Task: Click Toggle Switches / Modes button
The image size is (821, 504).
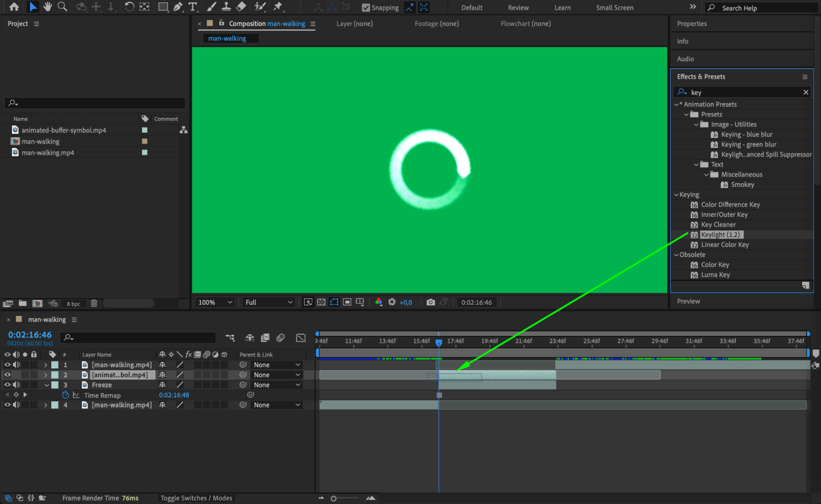Action: pyautogui.click(x=196, y=498)
